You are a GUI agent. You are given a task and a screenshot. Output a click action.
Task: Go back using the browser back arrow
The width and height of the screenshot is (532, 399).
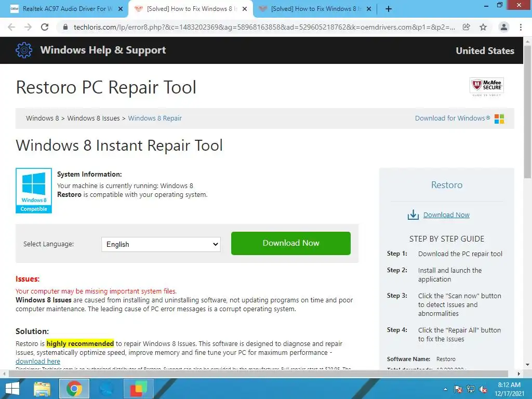click(11, 27)
